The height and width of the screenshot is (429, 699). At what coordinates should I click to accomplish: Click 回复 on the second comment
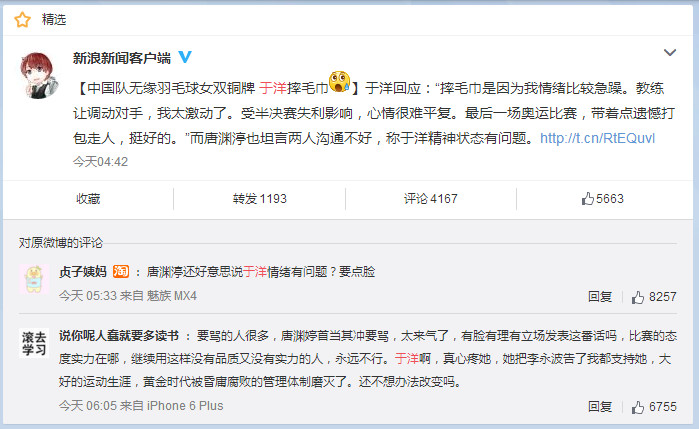(x=600, y=407)
